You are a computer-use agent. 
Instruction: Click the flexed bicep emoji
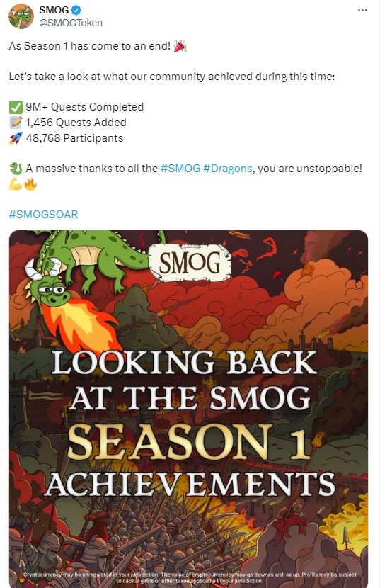point(16,183)
